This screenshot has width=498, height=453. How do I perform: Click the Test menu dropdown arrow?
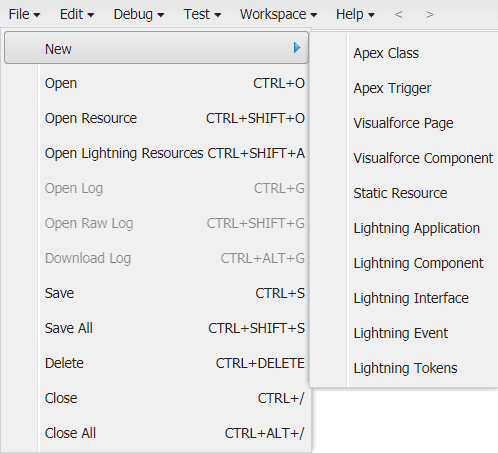(218, 15)
